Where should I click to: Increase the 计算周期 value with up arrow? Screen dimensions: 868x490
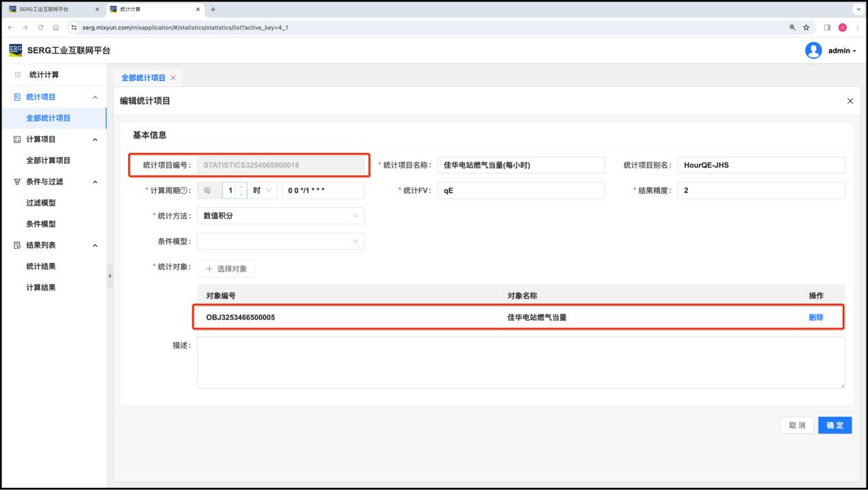(241, 186)
